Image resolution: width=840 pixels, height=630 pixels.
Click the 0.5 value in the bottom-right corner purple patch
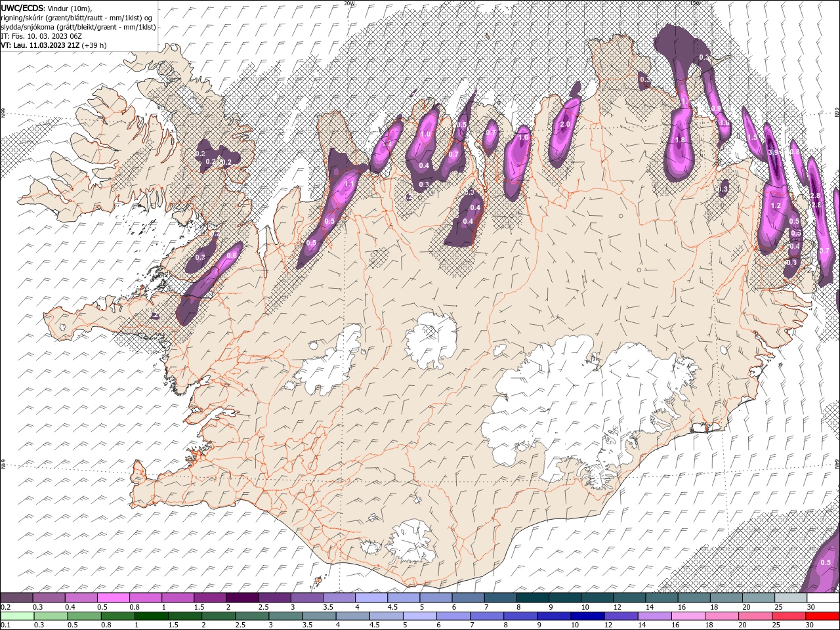[x=826, y=562]
